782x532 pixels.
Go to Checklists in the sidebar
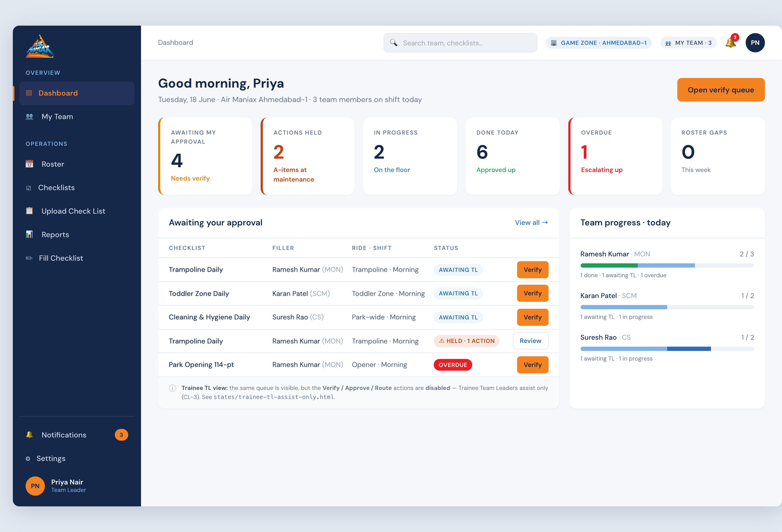tap(77, 188)
